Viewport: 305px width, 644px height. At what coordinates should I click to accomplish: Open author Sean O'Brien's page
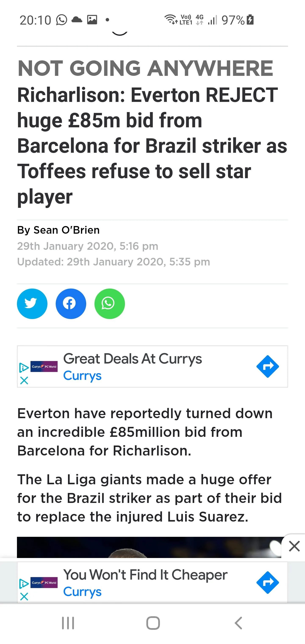(67, 230)
